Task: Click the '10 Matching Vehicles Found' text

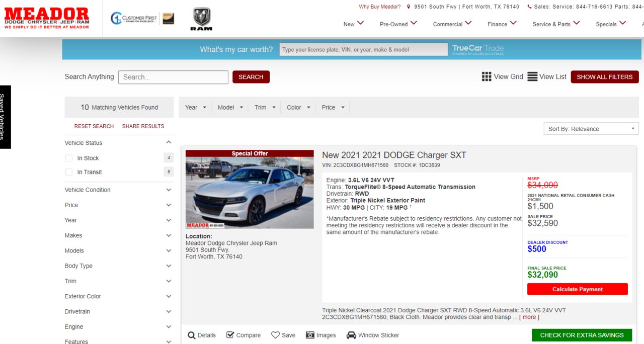Action: coord(119,107)
